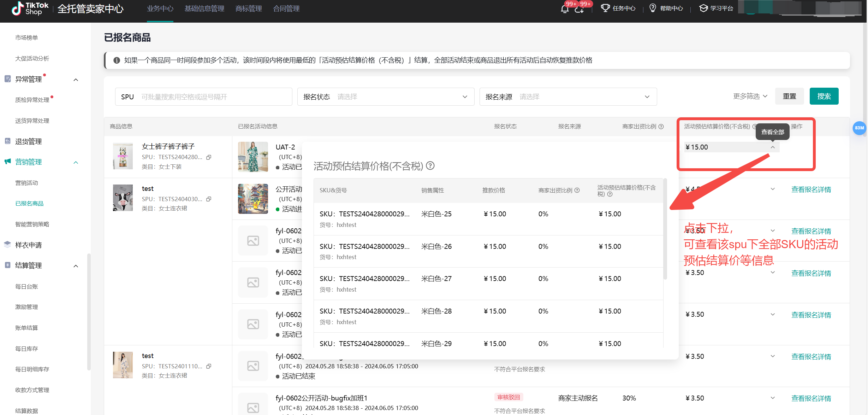Click help icon beside popup 商家出资比例 header

click(577, 190)
